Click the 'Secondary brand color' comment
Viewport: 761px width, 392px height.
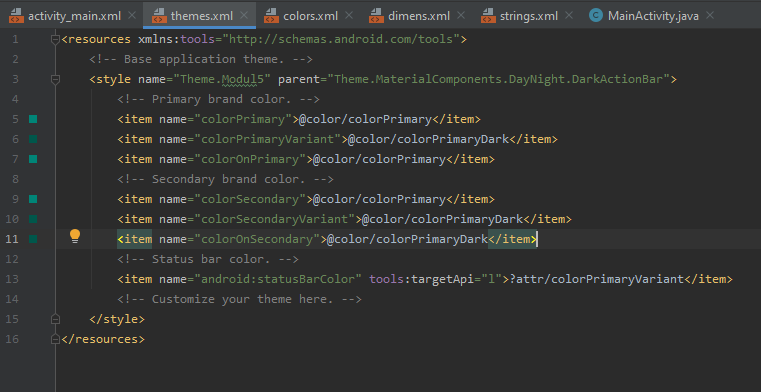[x=225, y=179]
